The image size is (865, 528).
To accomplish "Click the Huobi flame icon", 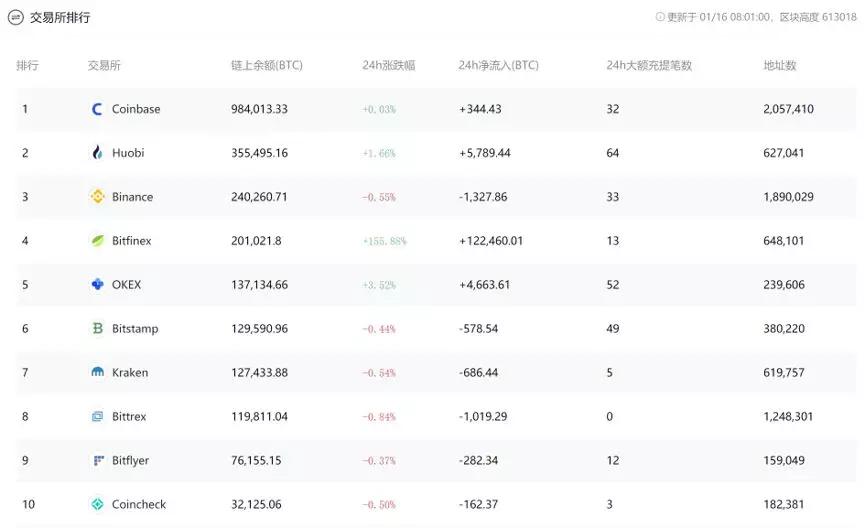I will [x=97, y=152].
